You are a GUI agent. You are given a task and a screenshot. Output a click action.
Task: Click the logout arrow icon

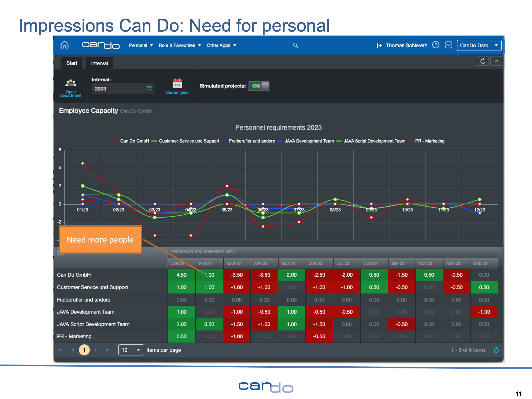(x=379, y=45)
